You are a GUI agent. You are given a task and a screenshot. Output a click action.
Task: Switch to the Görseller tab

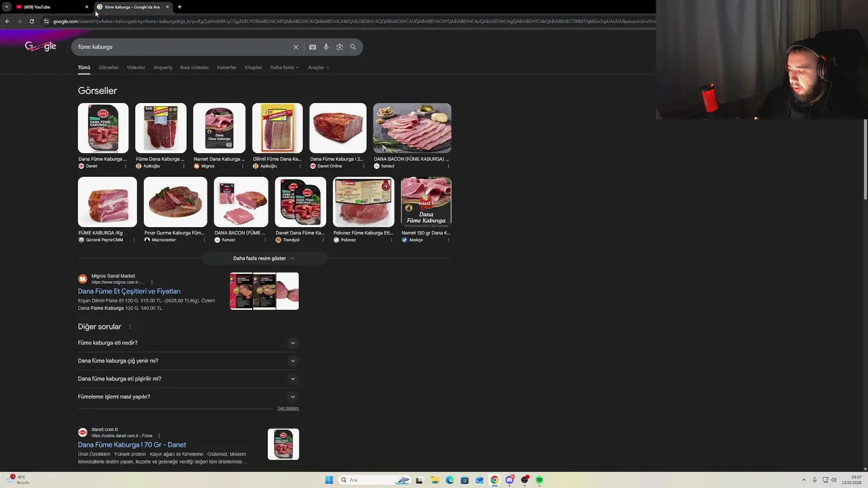(108, 67)
